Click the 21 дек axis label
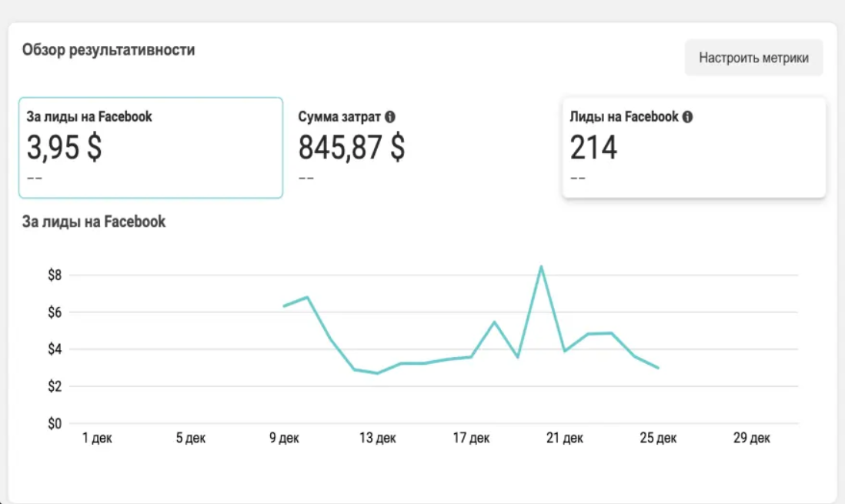The height and width of the screenshot is (504, 845). point(565,438)
